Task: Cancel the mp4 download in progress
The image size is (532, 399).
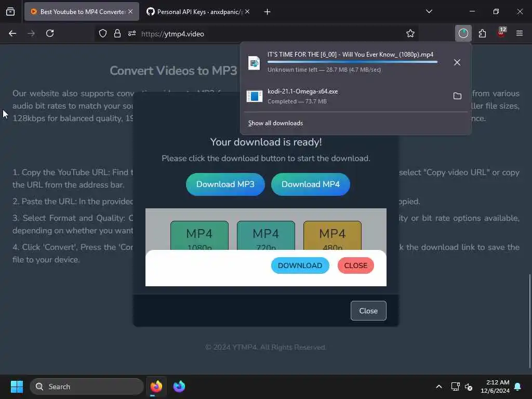Action: click(457, 62)
